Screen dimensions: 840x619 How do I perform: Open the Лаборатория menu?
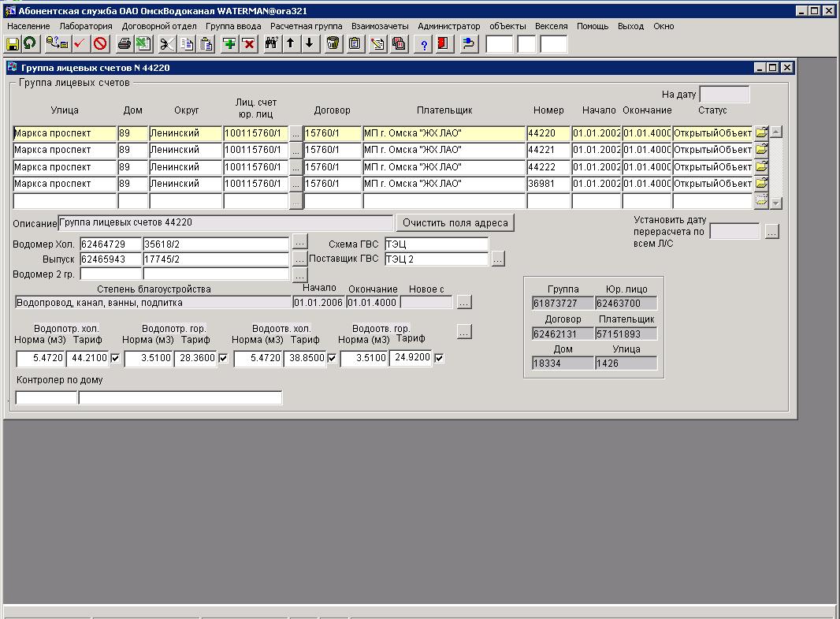point(86,26)
